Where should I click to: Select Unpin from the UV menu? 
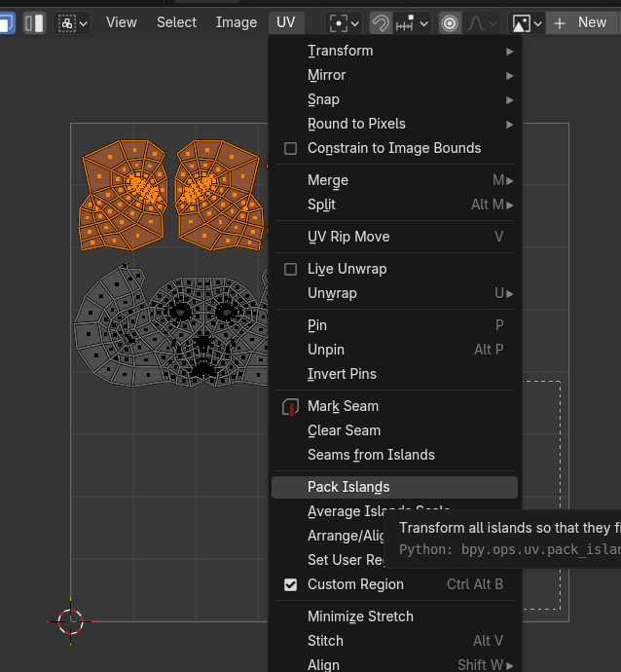(394, 351)
